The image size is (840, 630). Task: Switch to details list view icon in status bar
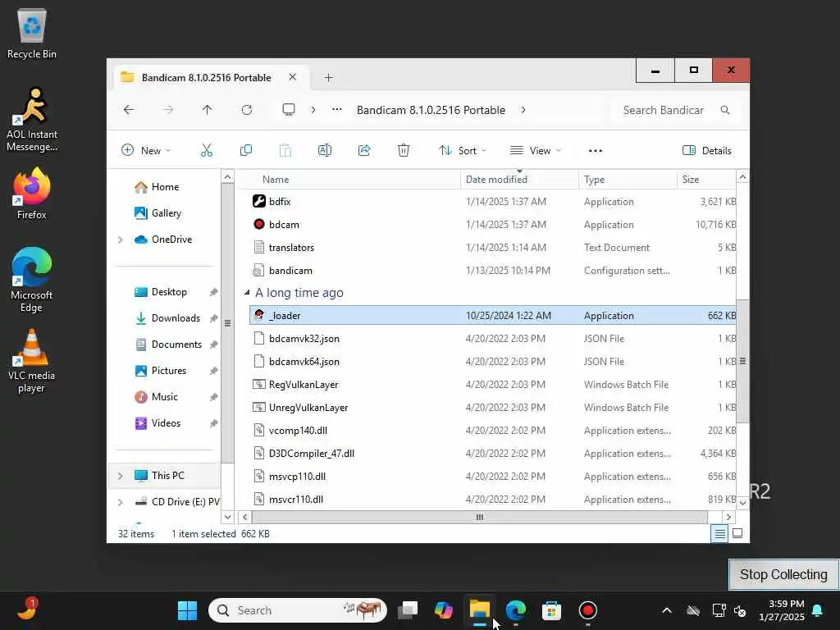click(719, 533)
